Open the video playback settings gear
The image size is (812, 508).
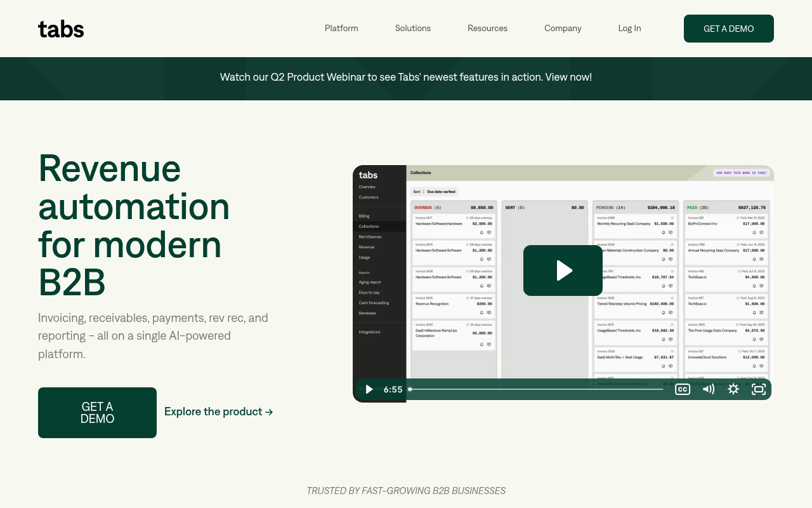click(733, 389)
